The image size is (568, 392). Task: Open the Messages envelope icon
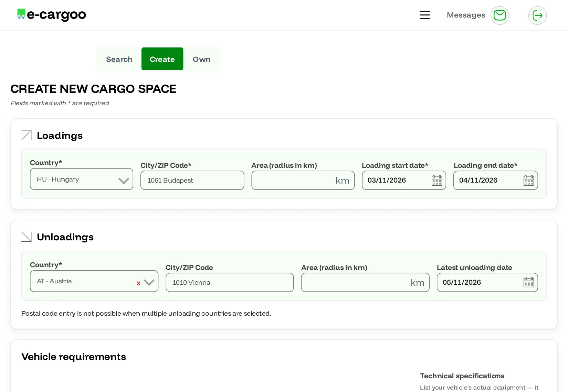point(499,15)
